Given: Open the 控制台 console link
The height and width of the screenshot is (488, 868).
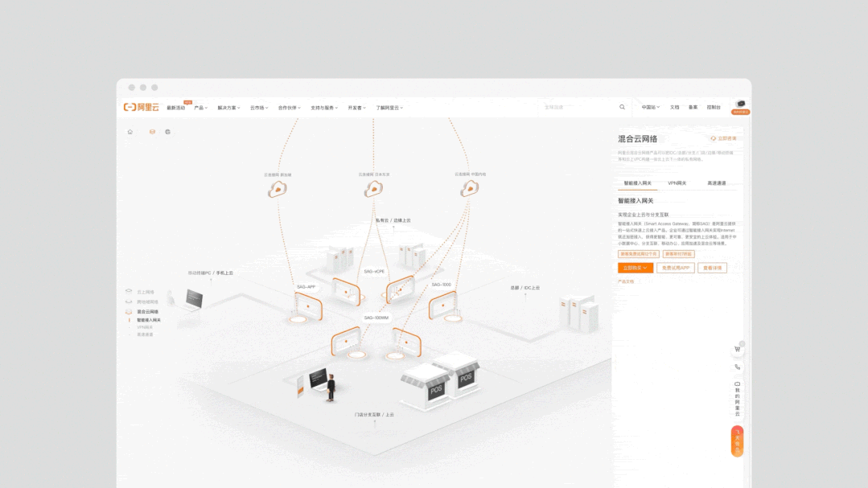Looking at the screenshot, I should coord(714,108).
